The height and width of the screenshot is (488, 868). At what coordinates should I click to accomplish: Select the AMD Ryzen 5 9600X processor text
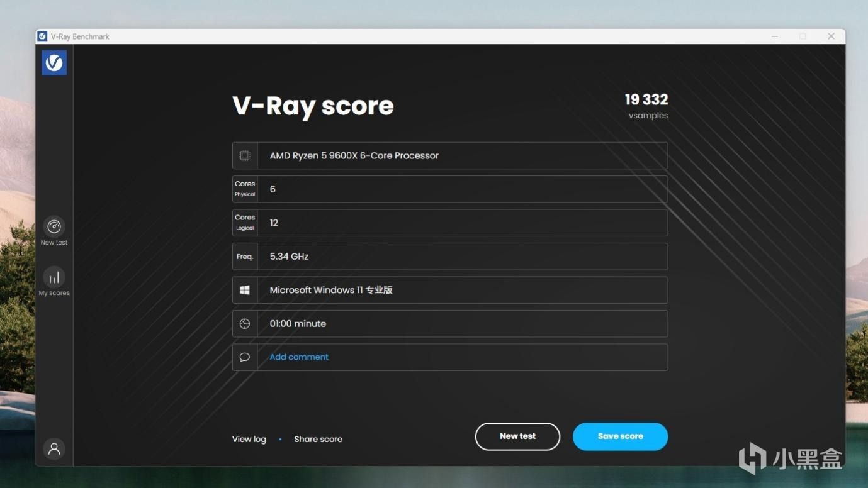(x=354, y=155)
